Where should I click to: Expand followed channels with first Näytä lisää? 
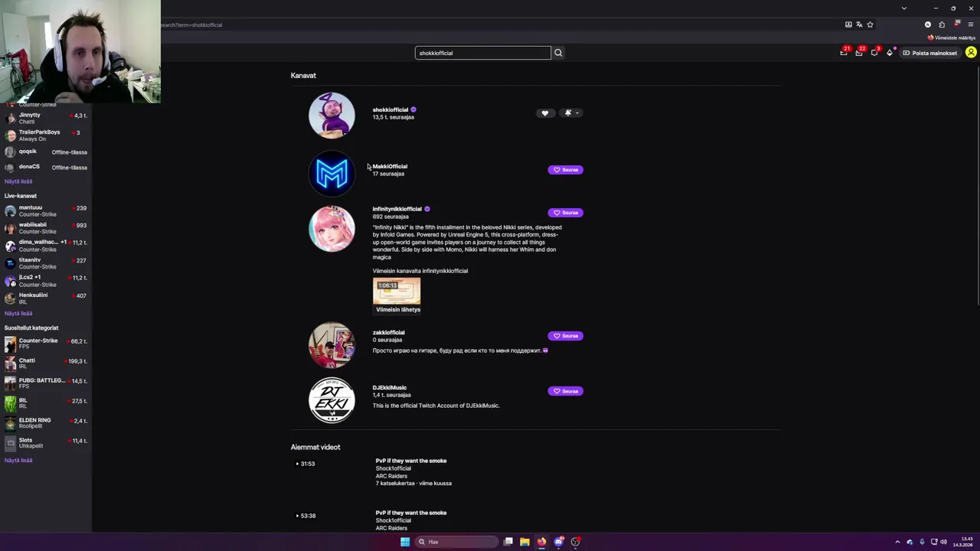18,181
